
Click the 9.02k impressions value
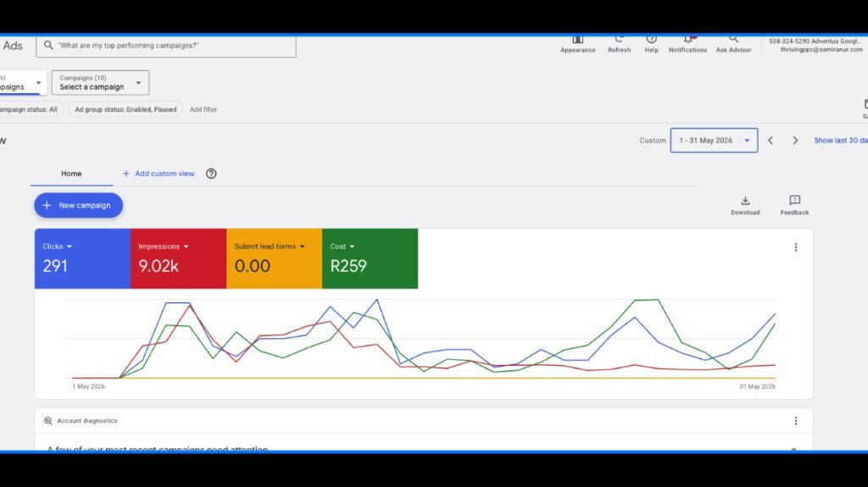[x=159, y=266]
